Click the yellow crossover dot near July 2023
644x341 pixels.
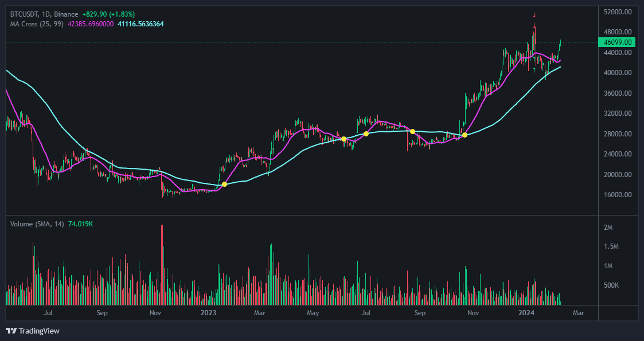click(x=365, y=133)
